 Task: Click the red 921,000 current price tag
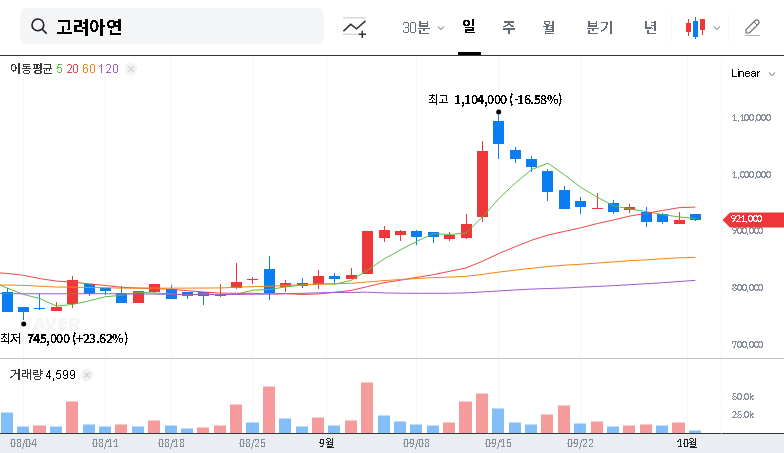(746, 219)
